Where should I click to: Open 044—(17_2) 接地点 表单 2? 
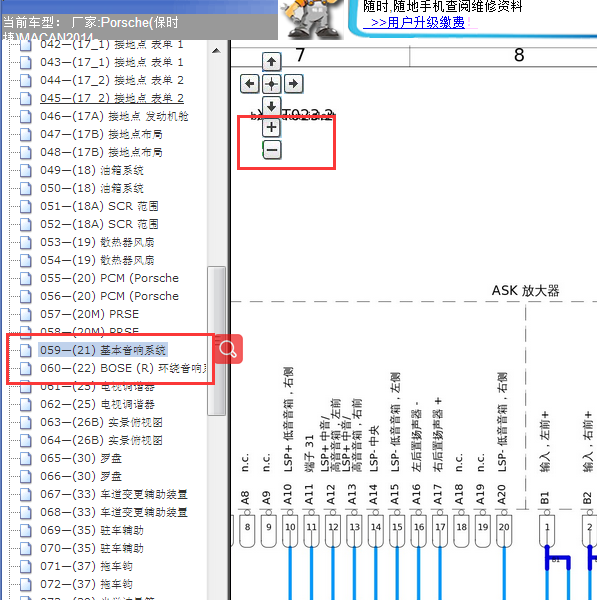tap(112, 80)
